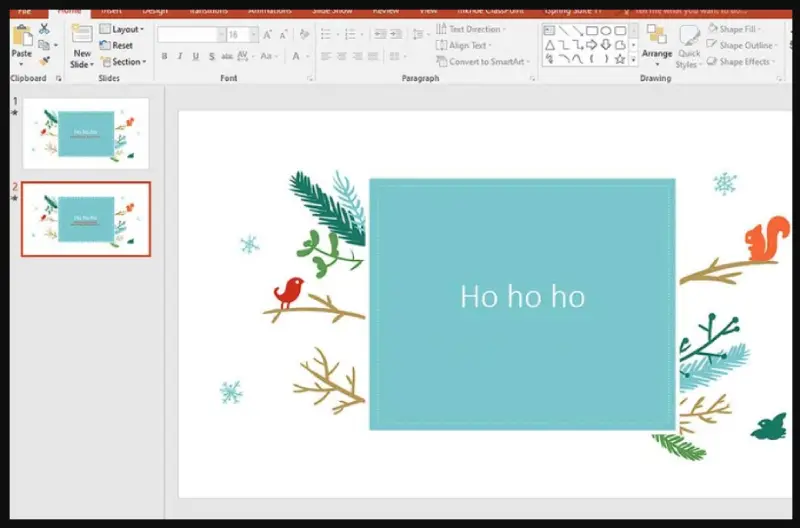Toggle Italic formatting
The image size is (800, 528).
(180, 56)
